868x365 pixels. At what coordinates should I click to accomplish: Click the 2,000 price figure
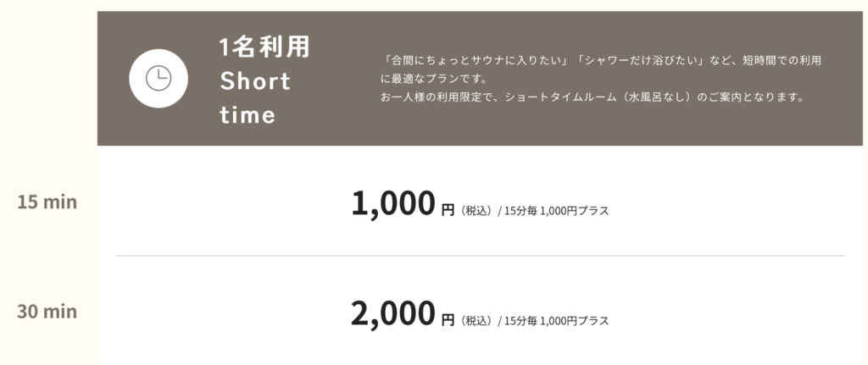392,313
